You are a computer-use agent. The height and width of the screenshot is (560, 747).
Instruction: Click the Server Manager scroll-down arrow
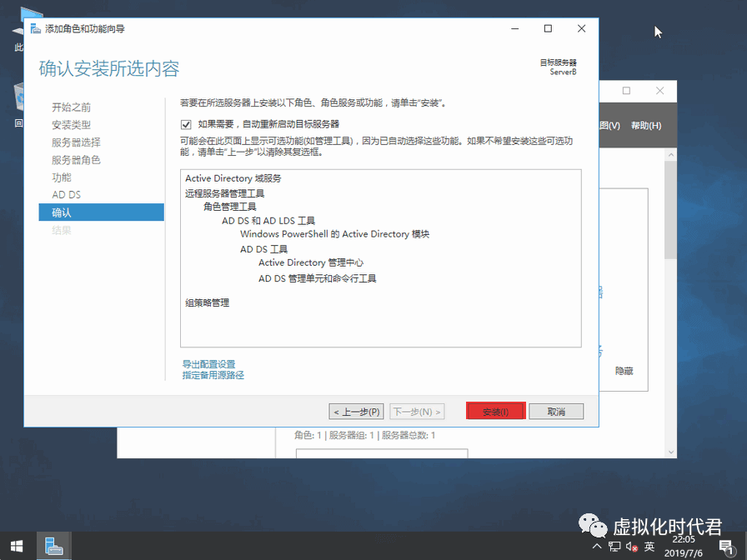point(671,452)
